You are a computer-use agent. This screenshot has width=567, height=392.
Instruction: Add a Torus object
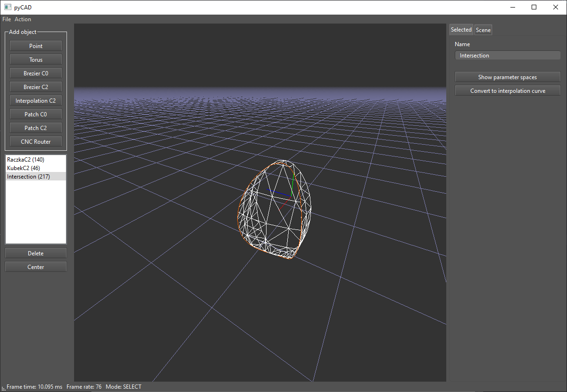pos(35,59)
